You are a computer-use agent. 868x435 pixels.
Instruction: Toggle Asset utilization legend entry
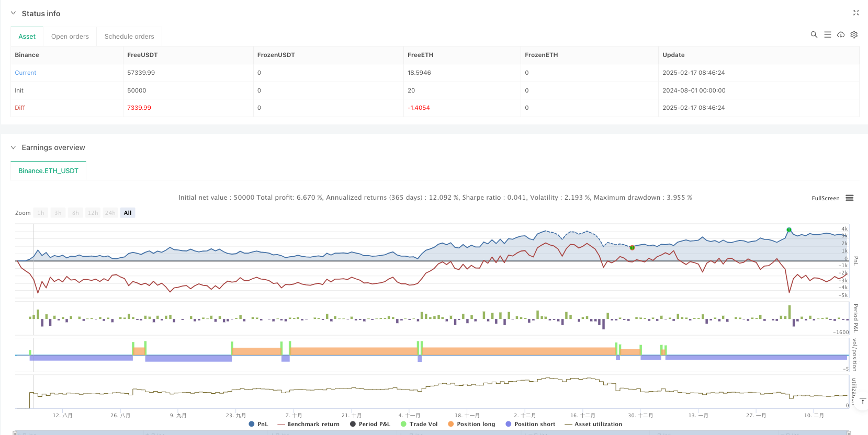click(x=593, y=424)
